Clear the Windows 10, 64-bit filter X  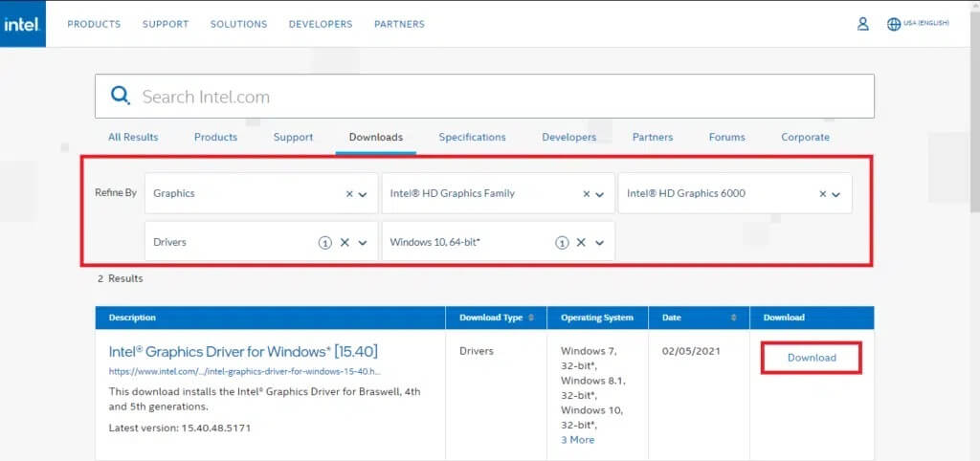pos(581,242)
